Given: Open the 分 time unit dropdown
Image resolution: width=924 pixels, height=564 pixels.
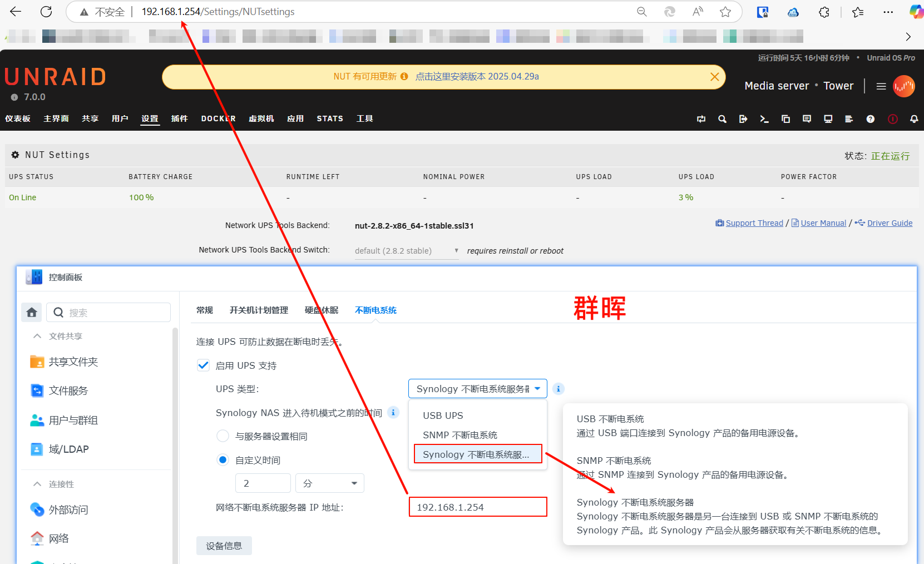Looking at the screenshot, I should point(329,483).
